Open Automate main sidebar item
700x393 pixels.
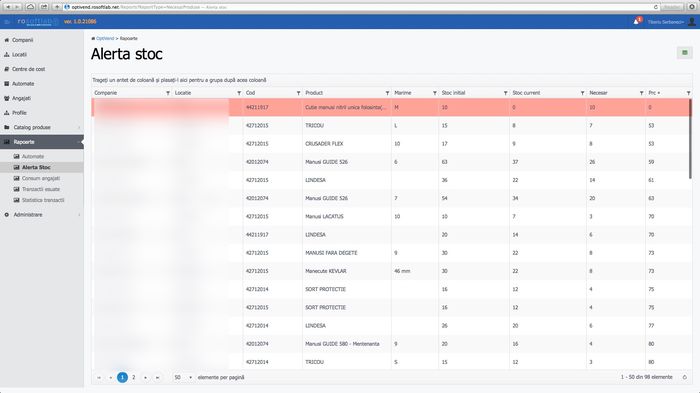(x=42, y=84)
